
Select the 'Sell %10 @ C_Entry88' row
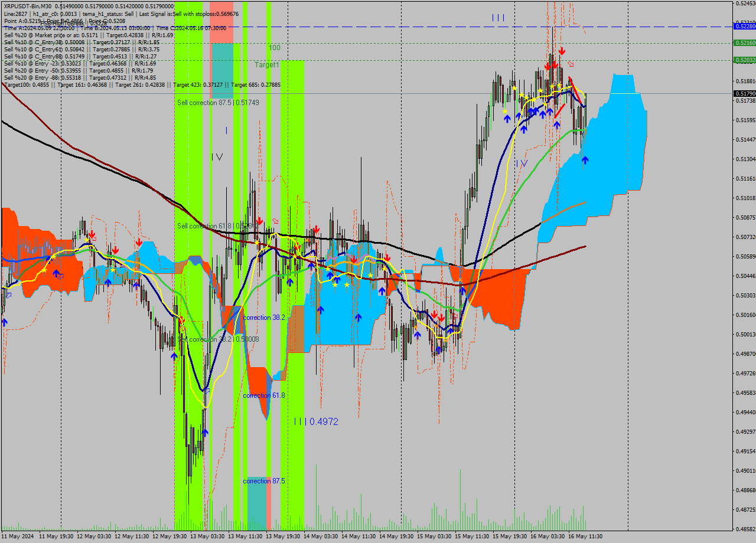pos(80,57)
